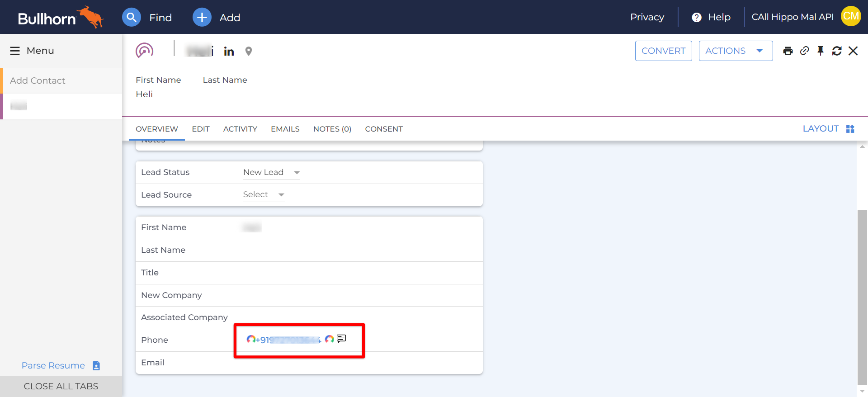Switch to the OVERVIEW tab

(x=157, y=129)
